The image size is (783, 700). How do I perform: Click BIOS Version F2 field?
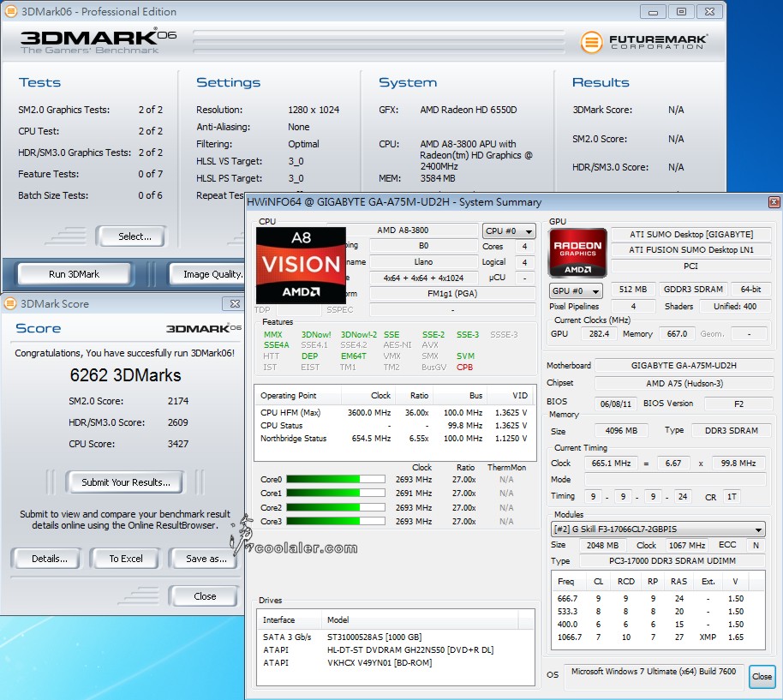click(738, 404)
